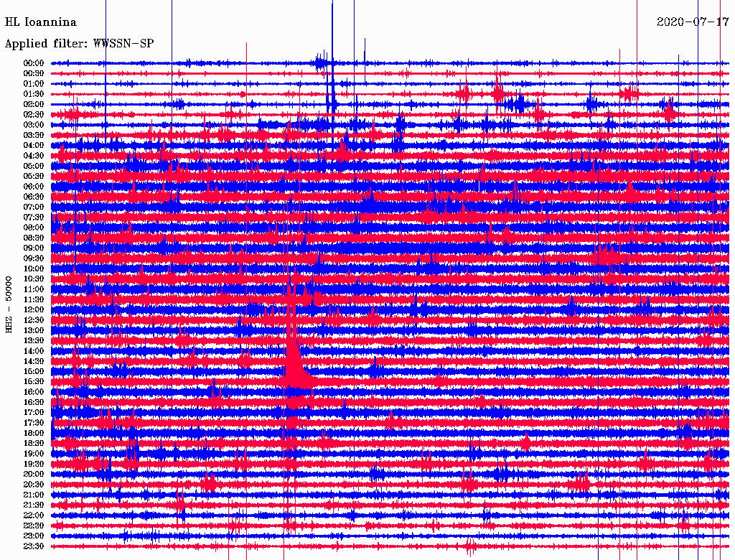Select the 13:00 time label
735x560 pixels.
34,331
